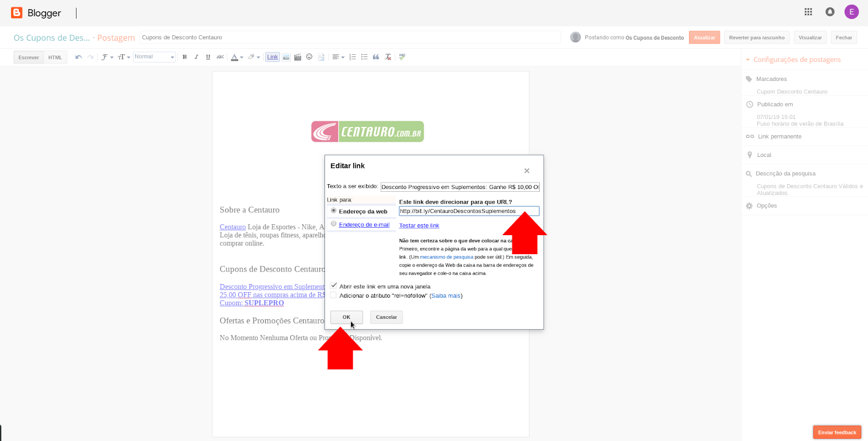Click the Atualizar button
Viewport: 868px width, 441px height.
(x=705, y=37)
